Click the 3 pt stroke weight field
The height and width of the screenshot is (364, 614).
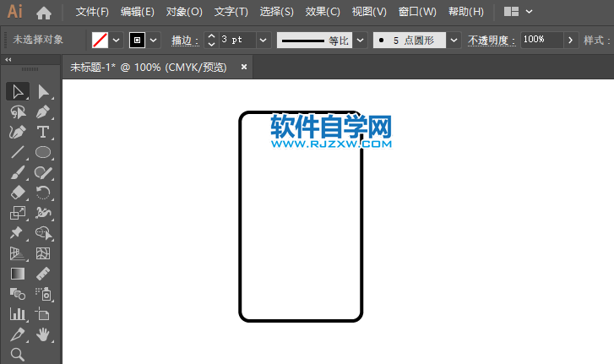pos(237,40)
